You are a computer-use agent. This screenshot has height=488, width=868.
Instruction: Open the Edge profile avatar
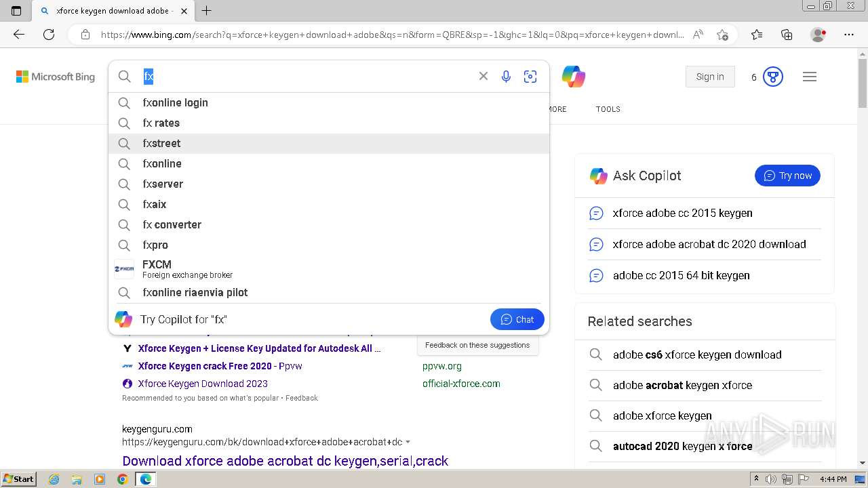(x=818, y=35)
